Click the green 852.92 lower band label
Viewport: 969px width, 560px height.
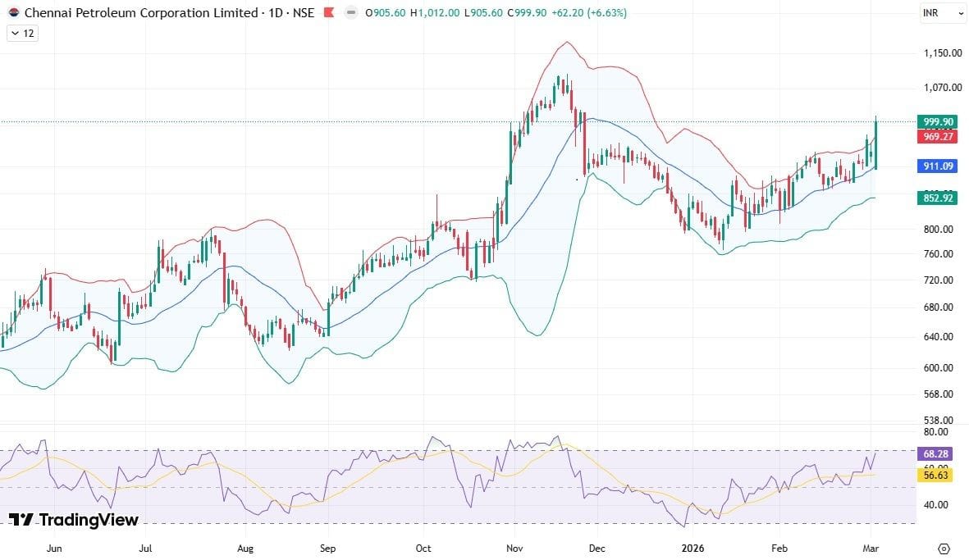coord(938,198)
